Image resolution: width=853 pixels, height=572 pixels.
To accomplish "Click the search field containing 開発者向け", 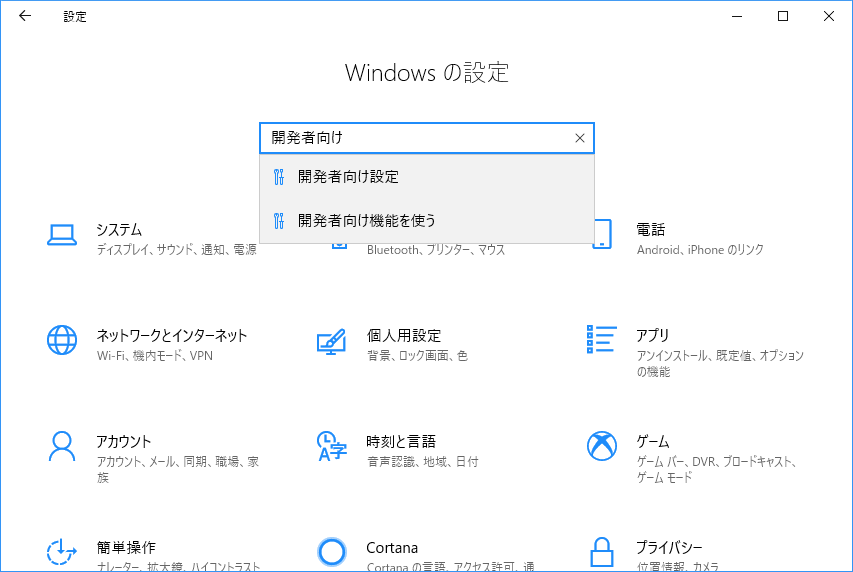I will (427, 138).
